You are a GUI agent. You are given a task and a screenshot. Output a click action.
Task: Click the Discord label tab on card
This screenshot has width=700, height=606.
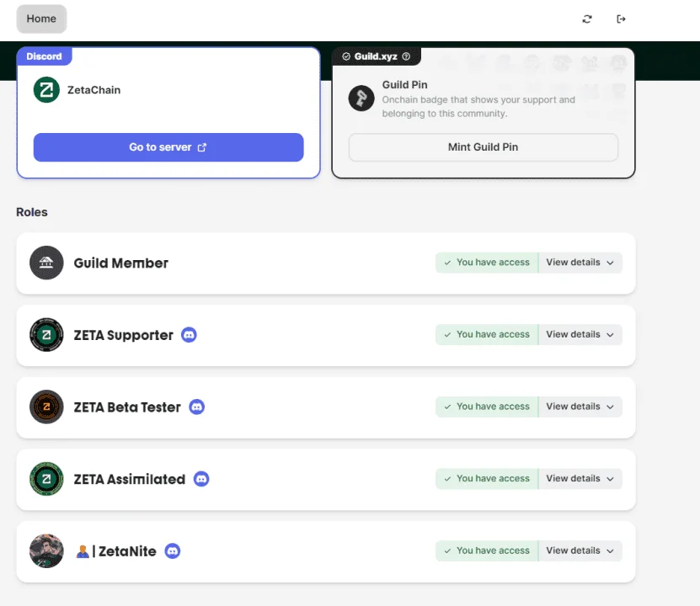point(44,56)
